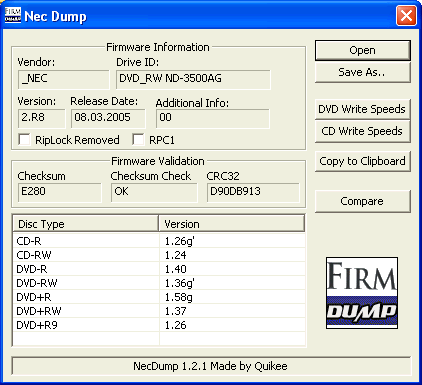The image size is (422, 385).
Task: Click the Drive ID field
Action: pyautogui.click(x=193, y=79)
